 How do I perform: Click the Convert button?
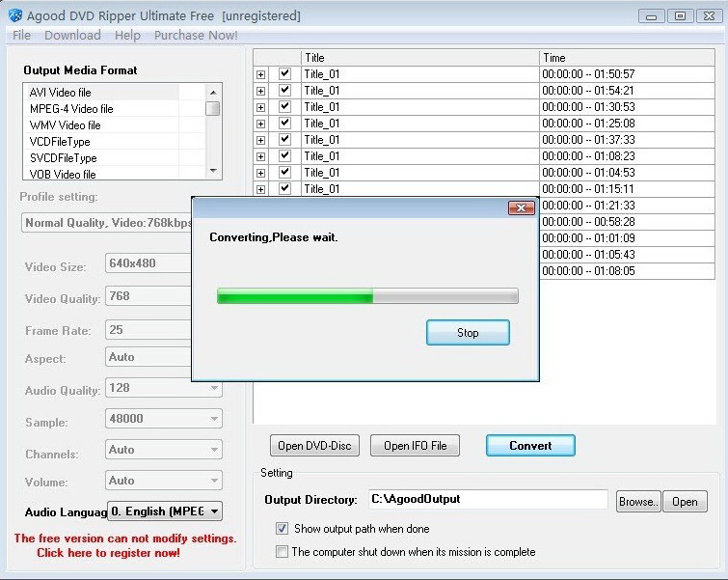point(530,445)
